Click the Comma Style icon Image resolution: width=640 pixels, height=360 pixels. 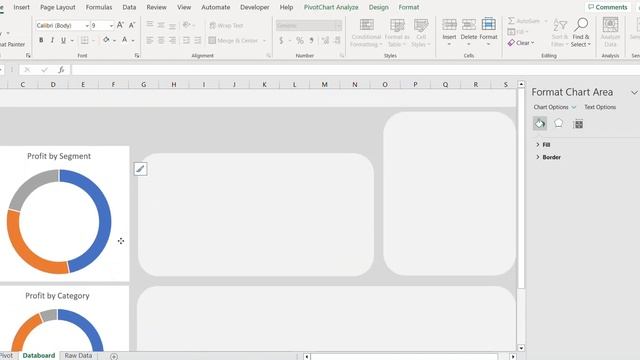pyautogui.click(x=311, y=40)
